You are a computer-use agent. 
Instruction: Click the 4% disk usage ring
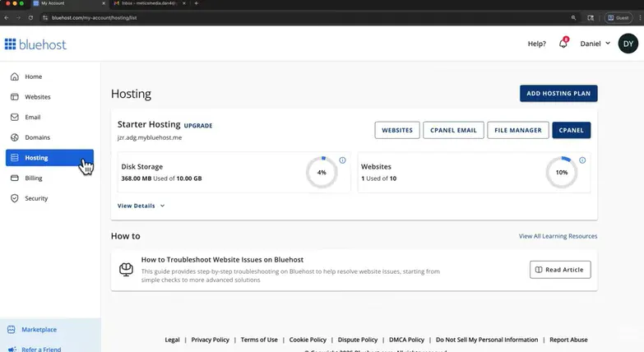[322, 173]
